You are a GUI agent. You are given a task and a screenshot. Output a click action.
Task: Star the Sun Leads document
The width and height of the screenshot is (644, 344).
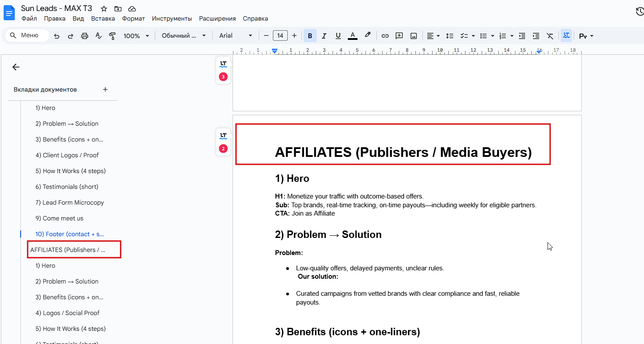(x=104, y=9)
